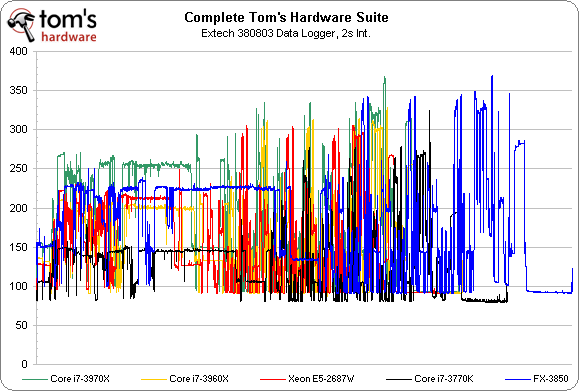Click the 250 y-axis label

click(19, 169)
